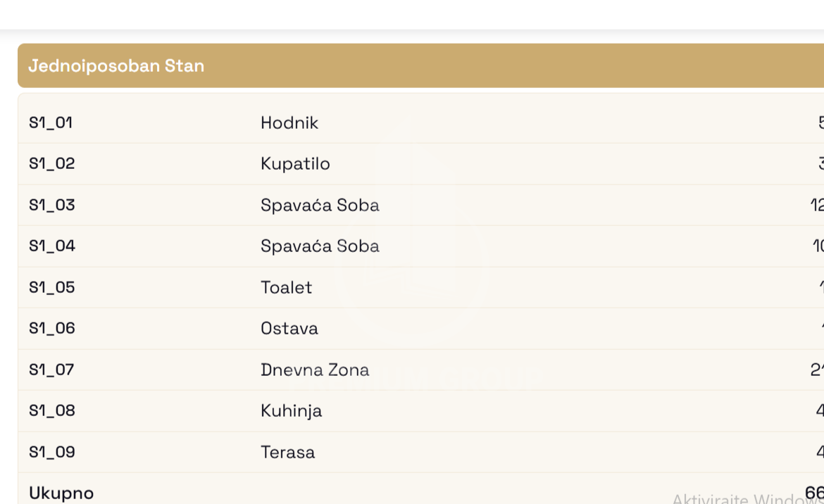The image size is (824, 504).
Task: Select the S1_01 row code
Action: (51, 123)
